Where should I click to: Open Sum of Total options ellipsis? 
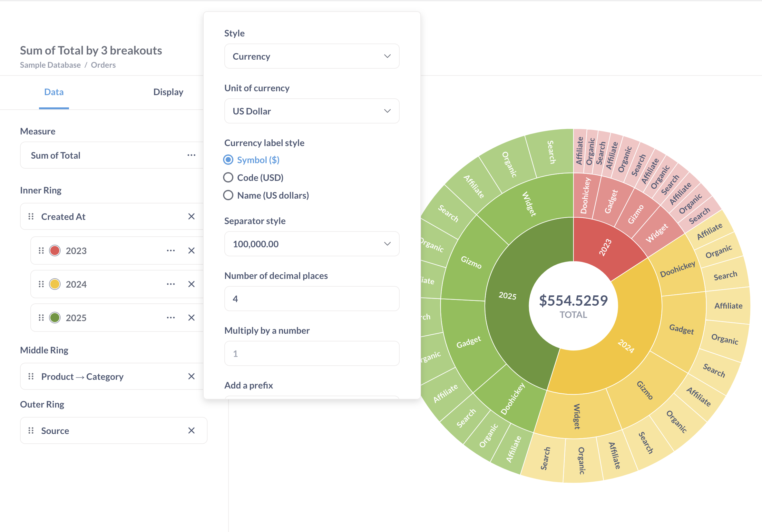tap(191, 155)
